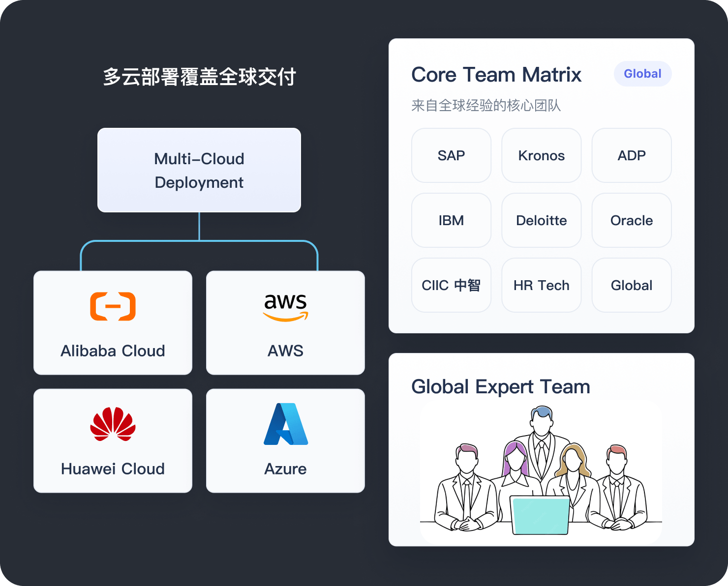Viewport: 728px width, 586px height.
Task: Select the Multi-Cloud Deployment box
Action: (x=199, y=170)
